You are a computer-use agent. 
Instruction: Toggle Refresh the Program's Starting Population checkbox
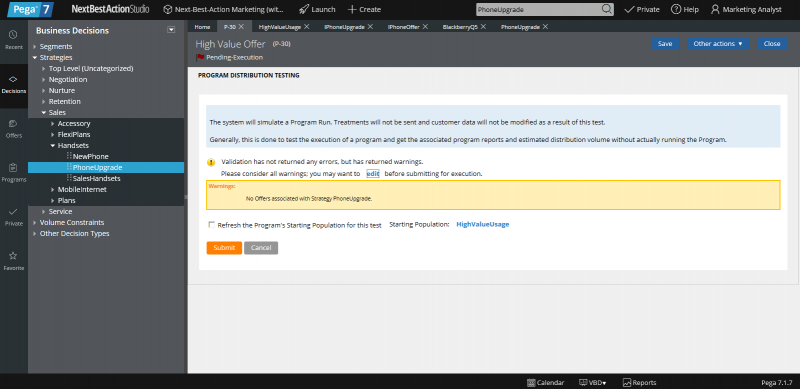(211, 225)
